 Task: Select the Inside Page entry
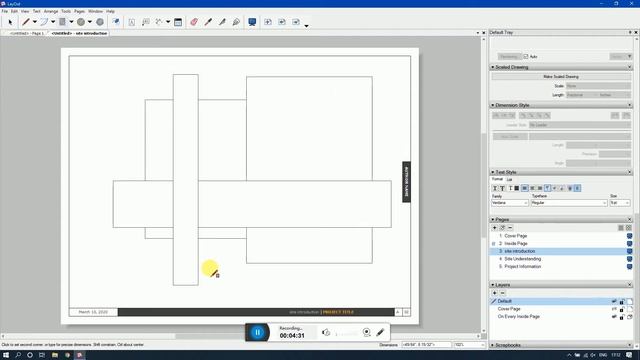(516, 244)
